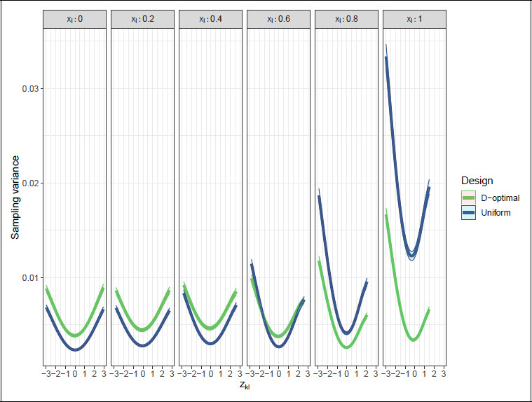Click the 'Sampling variance' y-axis title

tap(15, 200)
